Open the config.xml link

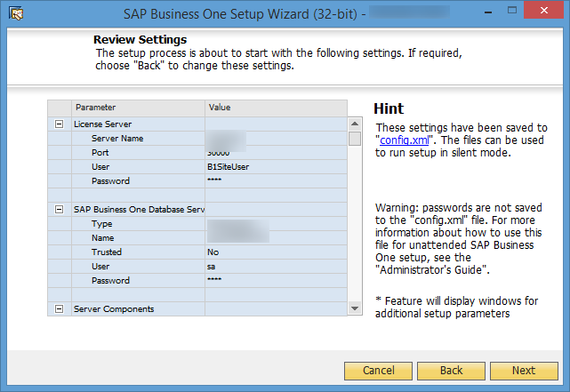(405, 140)
